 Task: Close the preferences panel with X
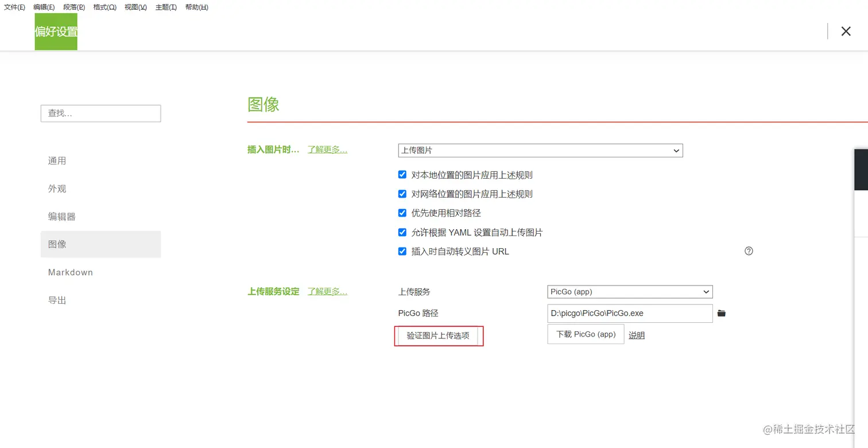(846, 32)
